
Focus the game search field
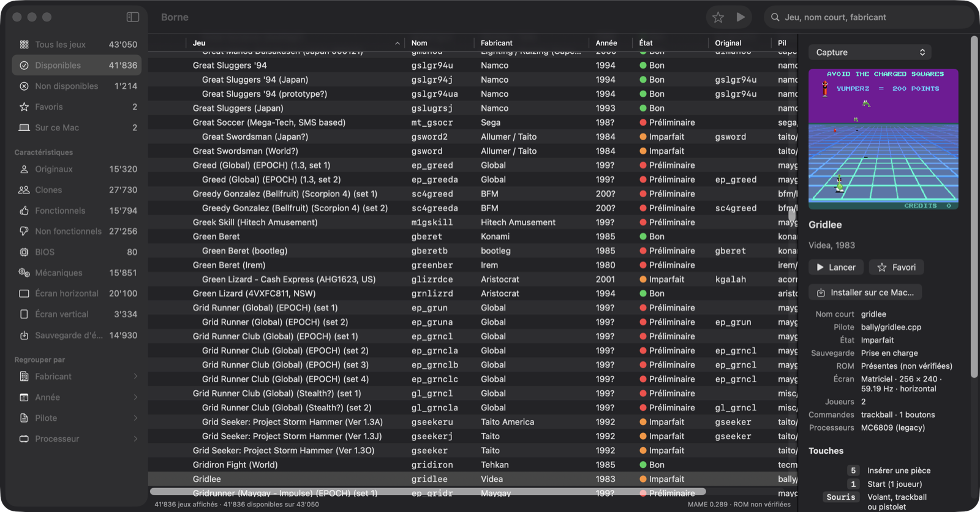[x=869, y=17]
